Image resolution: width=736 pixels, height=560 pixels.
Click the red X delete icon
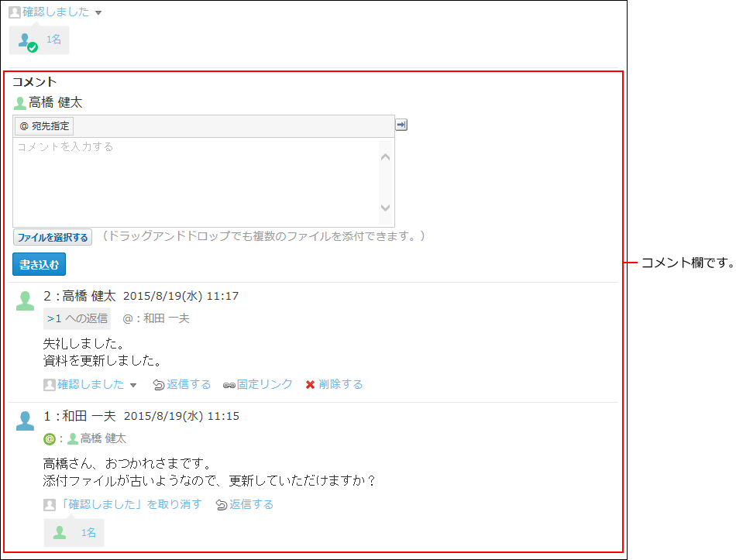click(310, 385)
